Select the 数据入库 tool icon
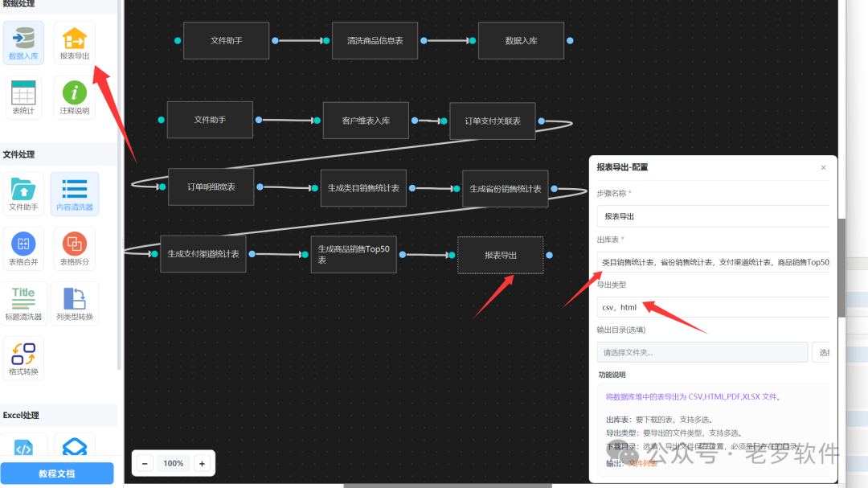This screenshot has height=488, width=868. click(23, 43)
